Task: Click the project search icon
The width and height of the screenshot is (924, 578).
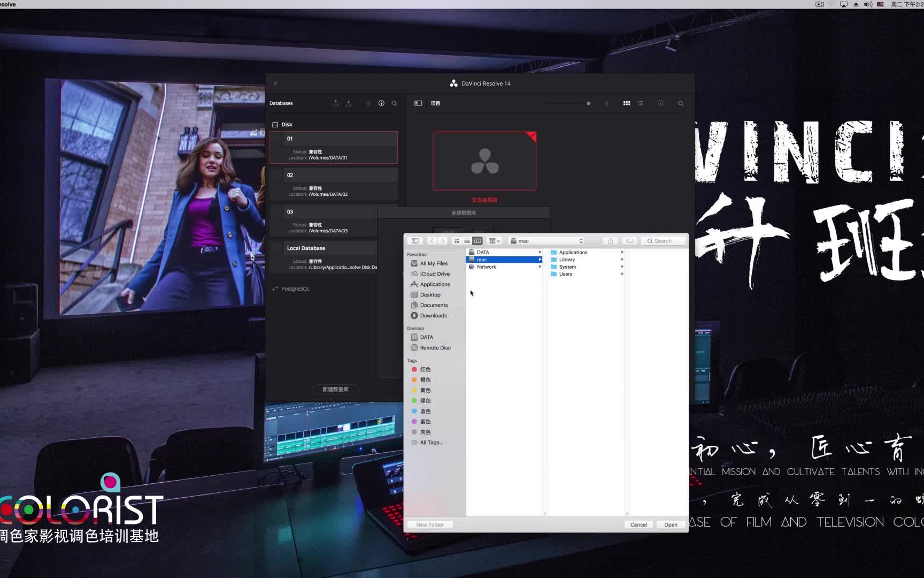Action: [x=681, y=103]
